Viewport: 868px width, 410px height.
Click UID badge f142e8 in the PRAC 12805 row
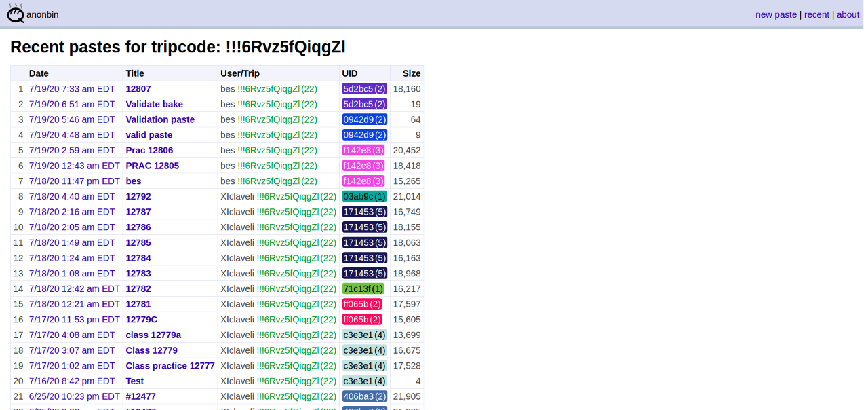363,166
